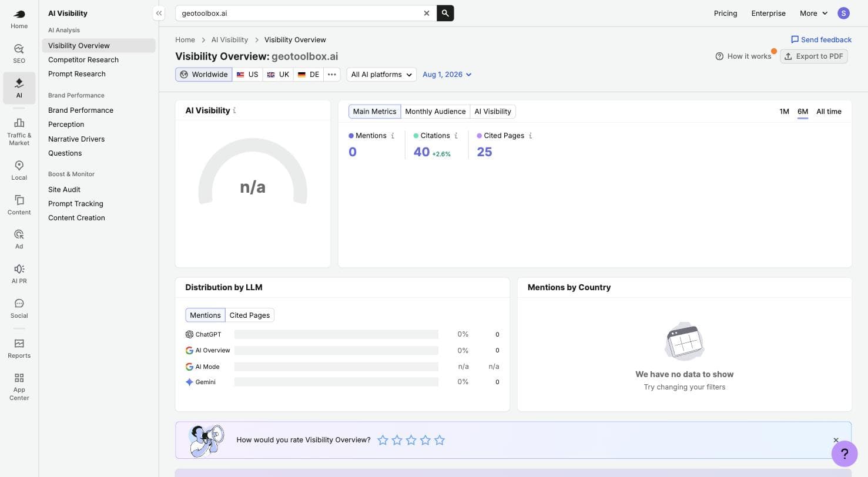Screen dimensions: 868x477
Task: Click AI Visibility breadcrumb link
Action: (230, 40)
